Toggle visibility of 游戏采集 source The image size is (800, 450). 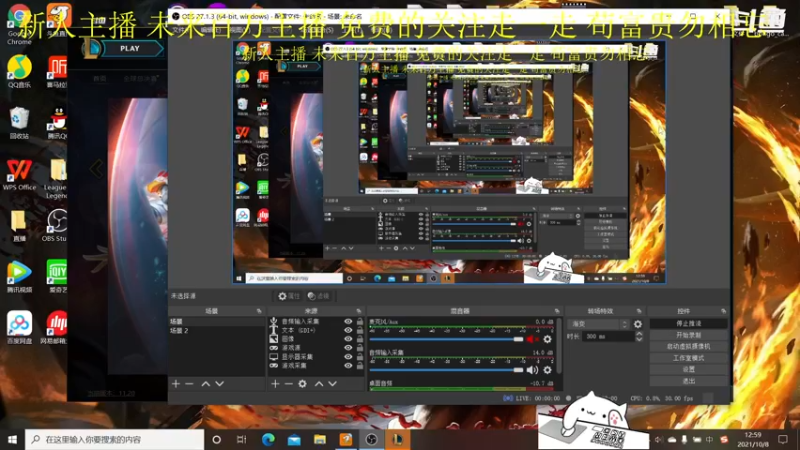348,365
